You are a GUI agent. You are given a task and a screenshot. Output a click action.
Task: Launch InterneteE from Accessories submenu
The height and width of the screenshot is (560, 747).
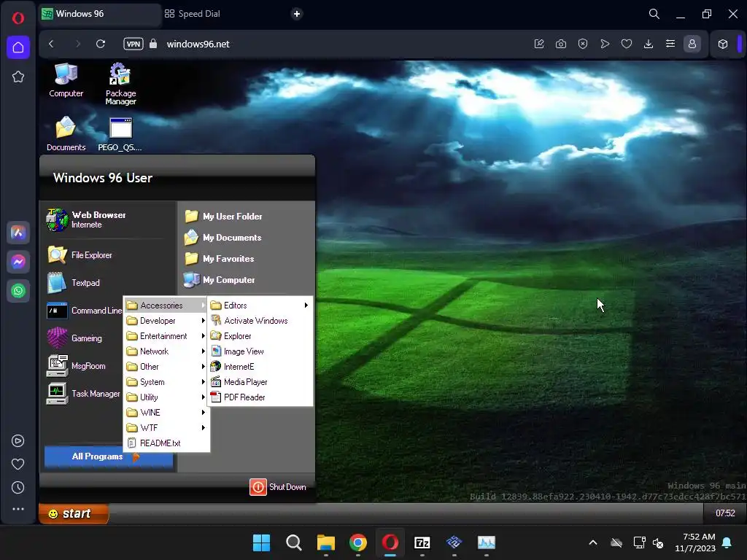[260, 366]
